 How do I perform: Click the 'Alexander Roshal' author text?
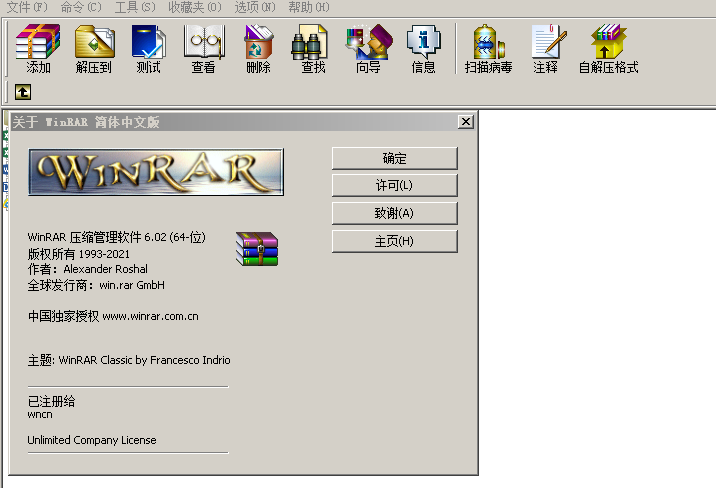click(x=105, y=269)
